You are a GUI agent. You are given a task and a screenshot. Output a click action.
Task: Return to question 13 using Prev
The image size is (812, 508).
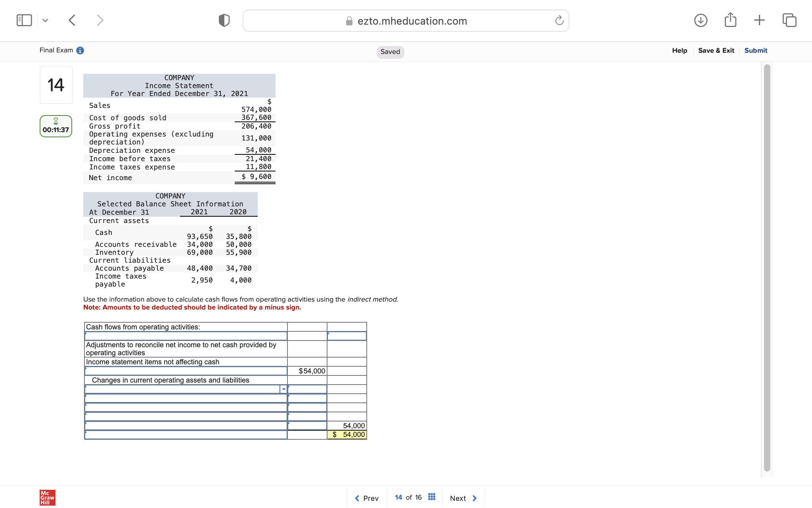(x=366, y=498)
